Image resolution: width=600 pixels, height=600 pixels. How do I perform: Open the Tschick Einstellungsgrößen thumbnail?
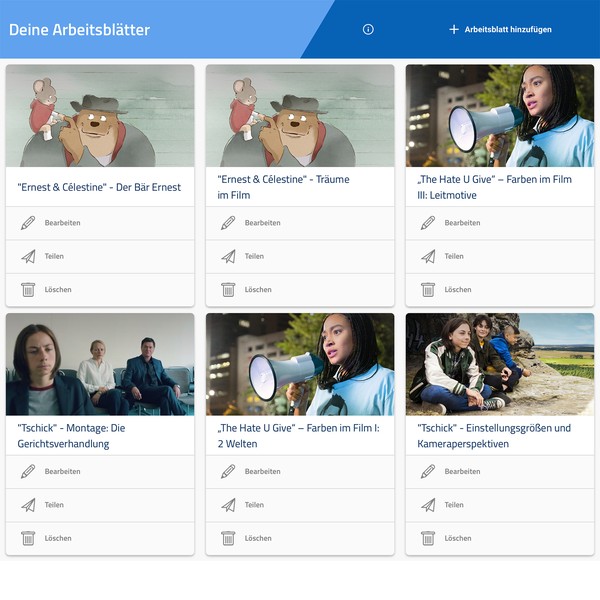pyautogui.click(x=500, y=364)
